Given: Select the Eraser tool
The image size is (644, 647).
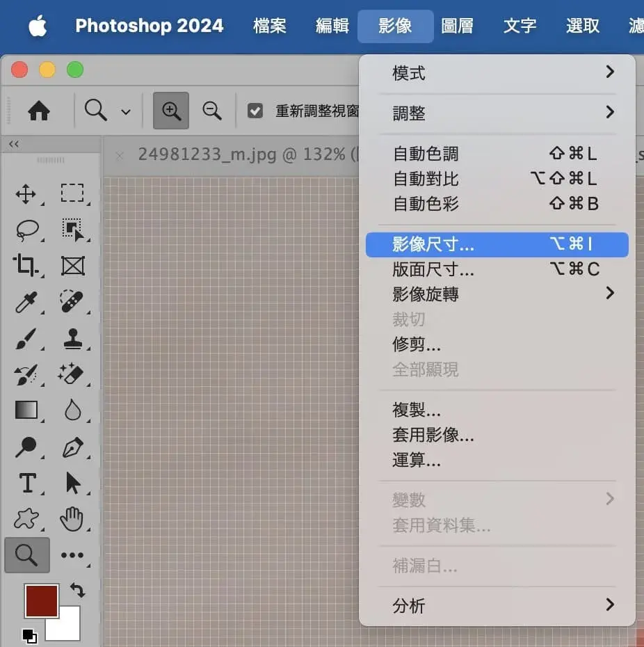Looking at the screenshot, I should [x=71, y=374].
